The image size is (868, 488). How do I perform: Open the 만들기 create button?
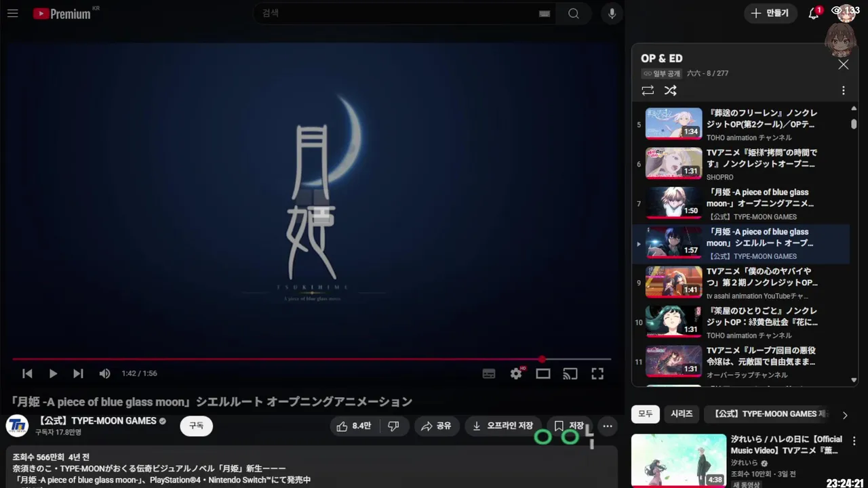(770, 13)
